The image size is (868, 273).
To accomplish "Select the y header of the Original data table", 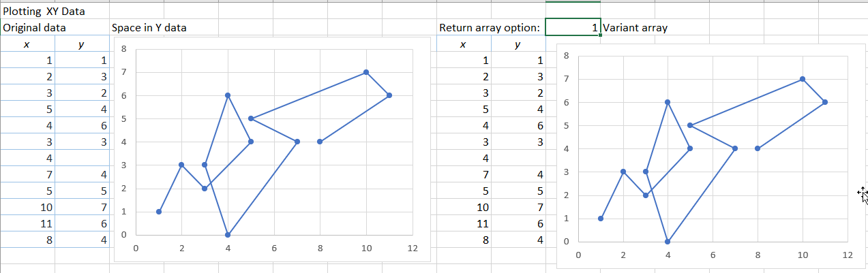I will 82,44.
